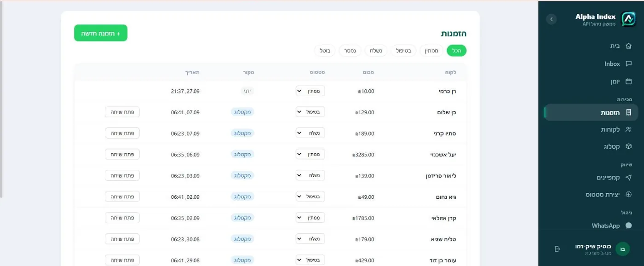Expand status dropdown for סתיו קרני

coord(310,133)
